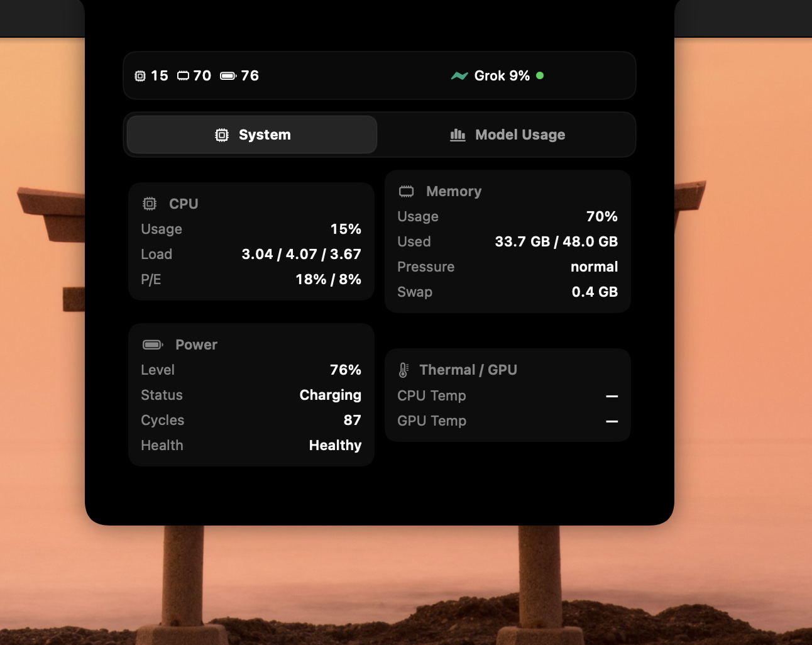This screenshot has width=812, height=645.
Task: Click the CPU Temp label
Action: [x=432, y=395]
